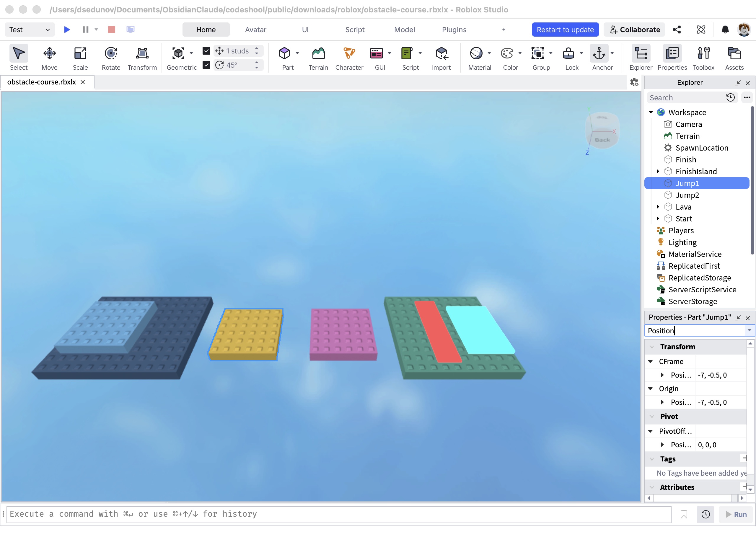Select SpawnLocation in the Explorer tree

(702, 148)
